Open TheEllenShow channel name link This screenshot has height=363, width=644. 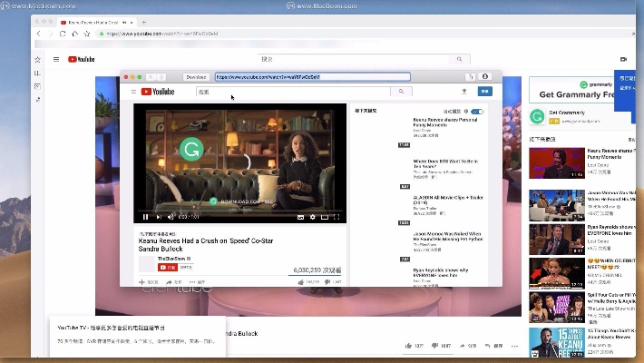[171, 259]
